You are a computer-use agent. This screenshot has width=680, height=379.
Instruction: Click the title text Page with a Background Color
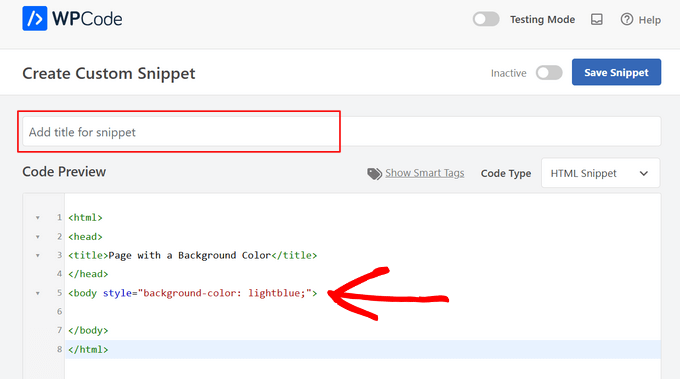(x=190, y=255)
